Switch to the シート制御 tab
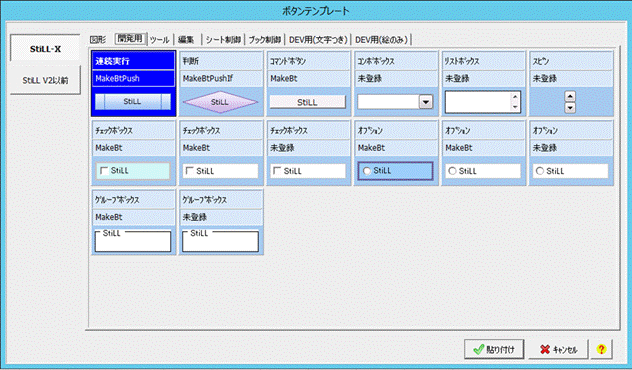632x370 pixels. (223, 39)
